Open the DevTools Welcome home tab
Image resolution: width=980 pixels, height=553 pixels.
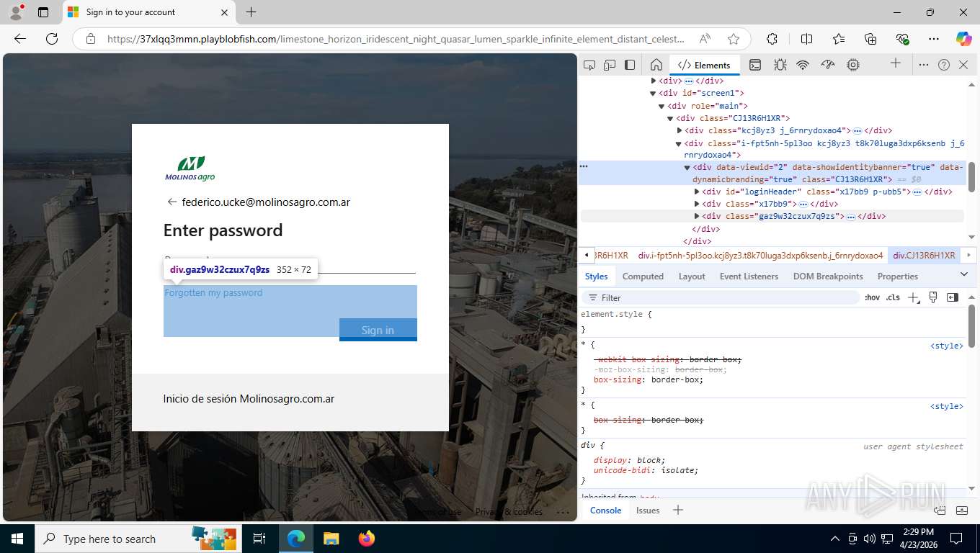(656, 65)
